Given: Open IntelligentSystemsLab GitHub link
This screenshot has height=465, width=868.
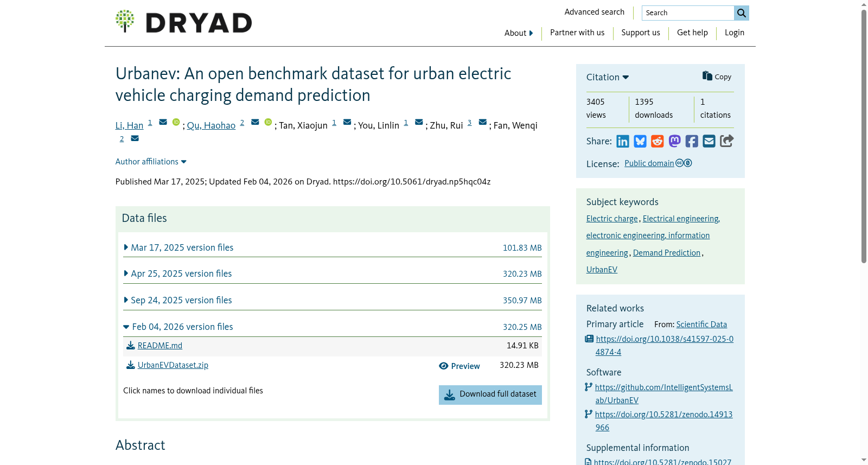Looking at the screenshot, I should click(664, 394).
